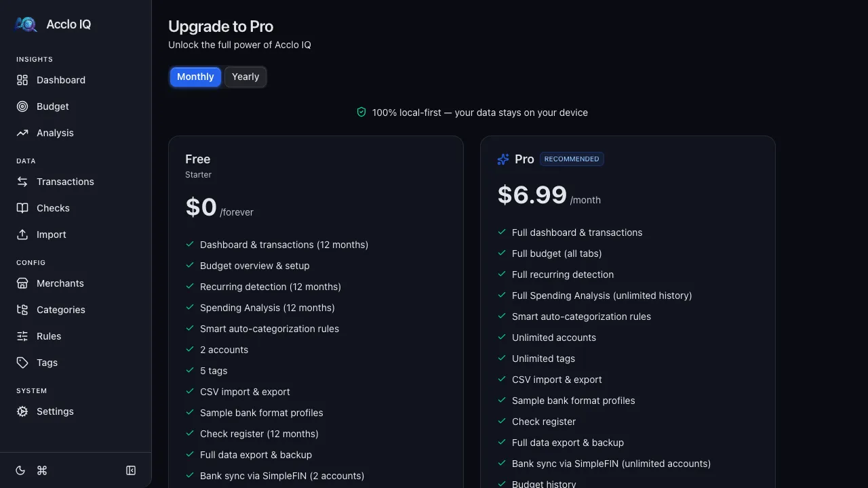Image resolution: width=868 pixels, height=488 pixels.
Task: Click '5 tags' feature line
Action: (x=214, y=371)
